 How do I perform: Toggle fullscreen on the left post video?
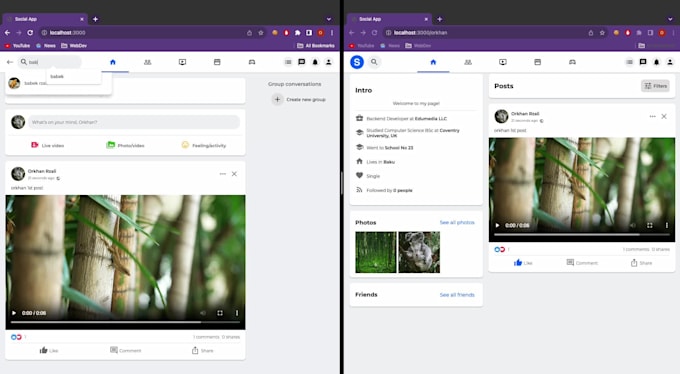coord(220,313)
